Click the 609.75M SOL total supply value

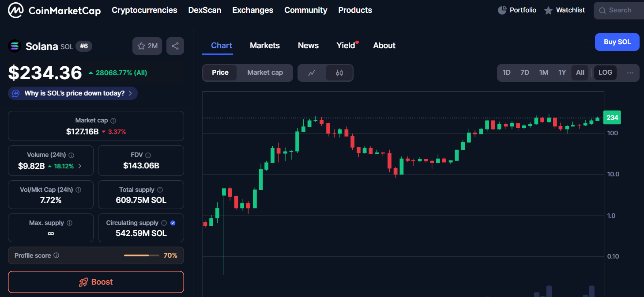tap(141, 200)
